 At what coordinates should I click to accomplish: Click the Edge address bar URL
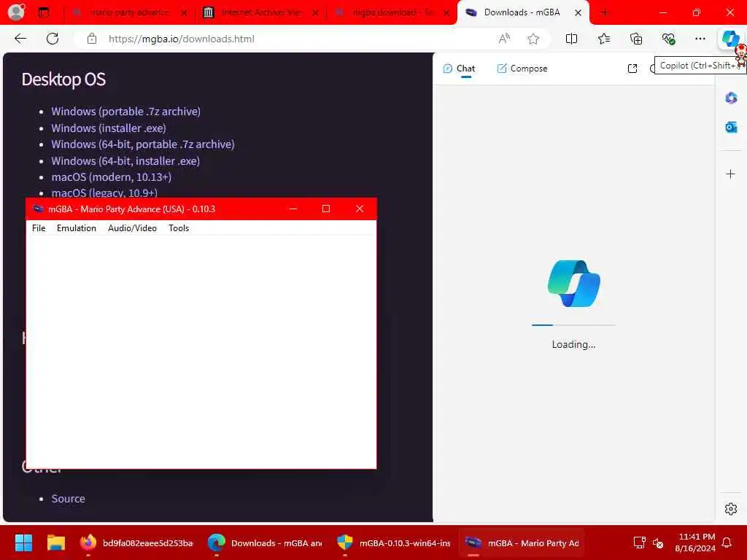click(182, 39)
